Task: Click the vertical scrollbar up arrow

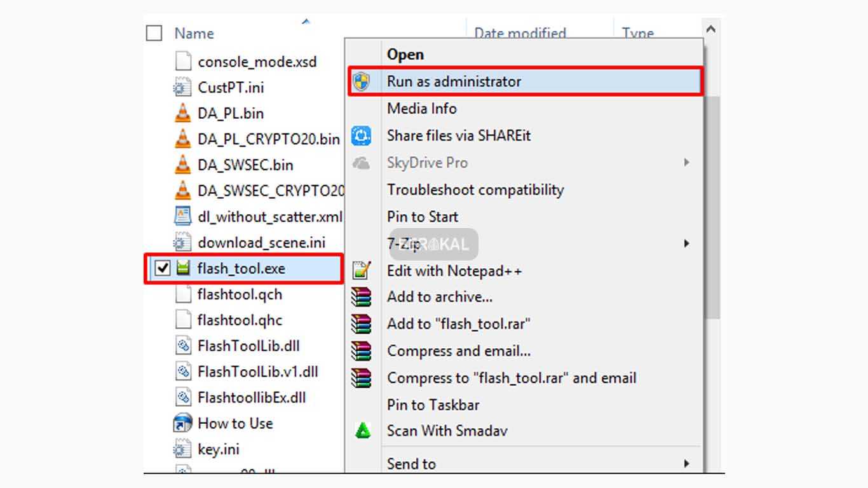Action: (711, 29)
